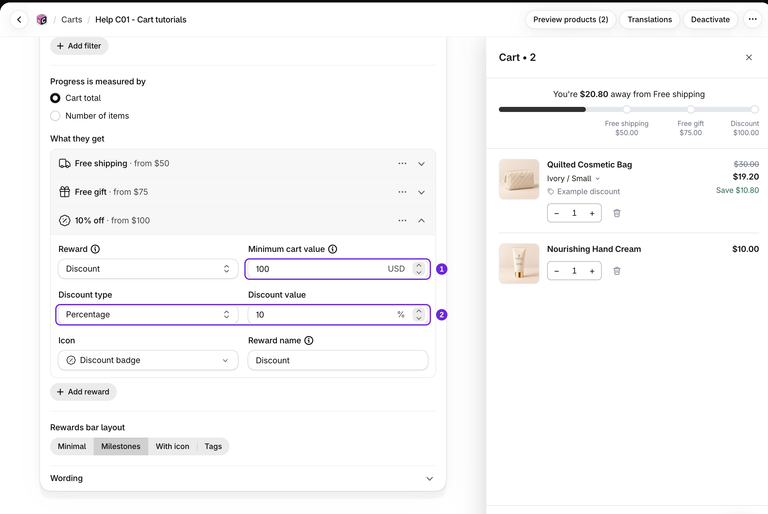Show Reward info tooltip icon

click(96, 249)
